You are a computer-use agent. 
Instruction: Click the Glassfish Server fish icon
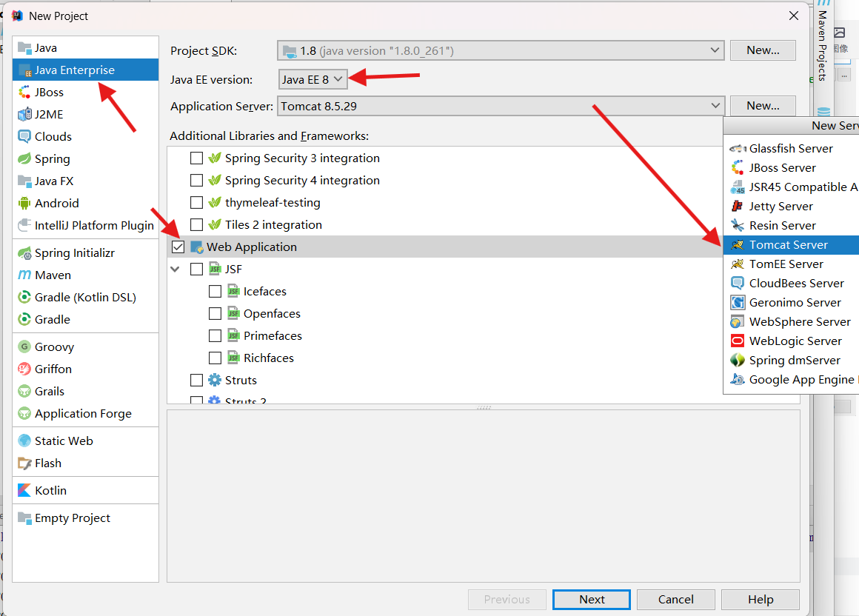pos(738,148)
